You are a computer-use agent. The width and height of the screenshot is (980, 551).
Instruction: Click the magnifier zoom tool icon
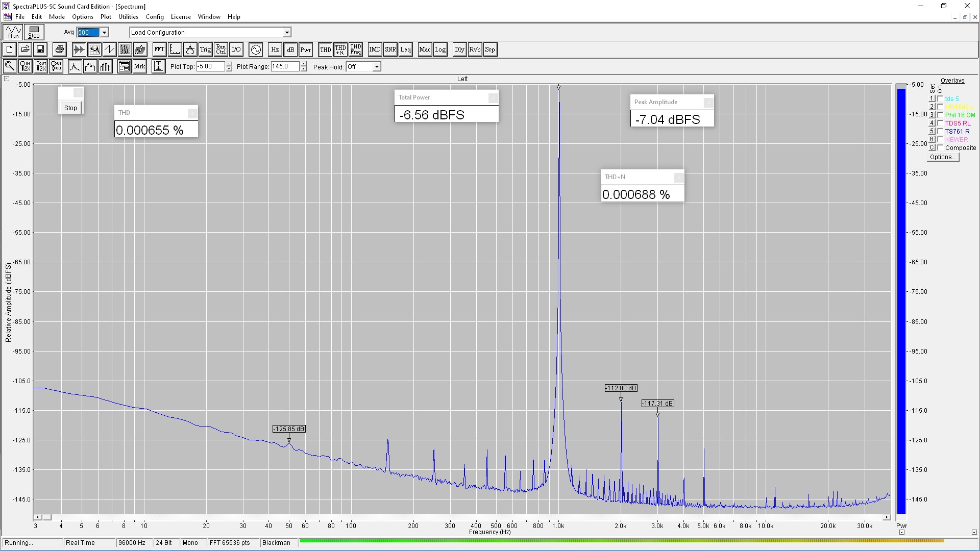[9, 66]
